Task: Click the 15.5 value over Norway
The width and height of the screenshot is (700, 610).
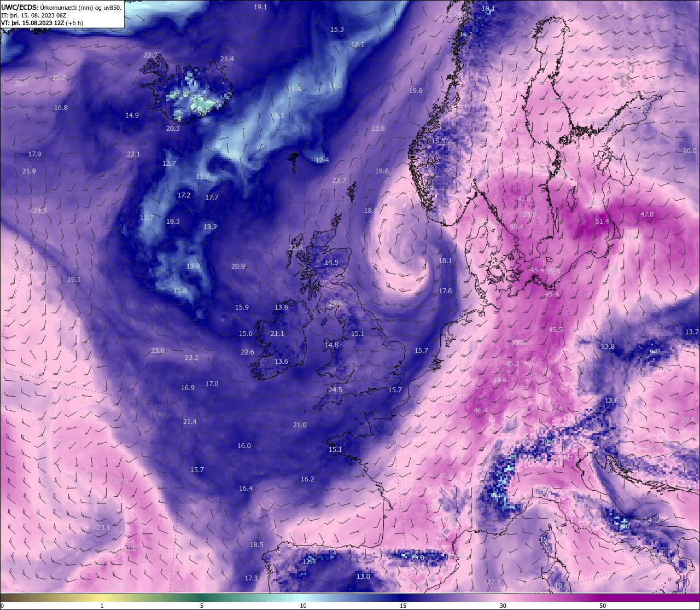Action: pos(438,141)
